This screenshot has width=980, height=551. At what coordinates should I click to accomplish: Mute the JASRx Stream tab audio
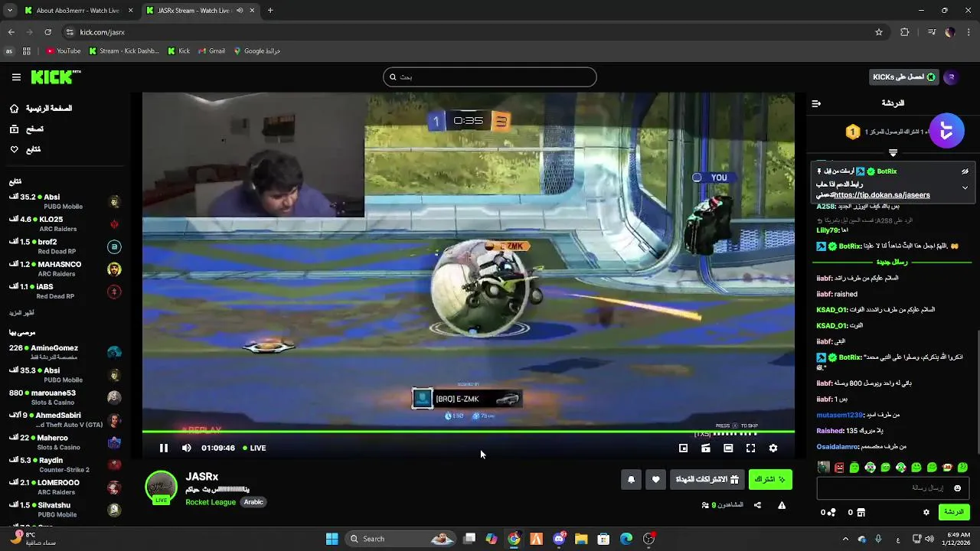click(240, 11)
